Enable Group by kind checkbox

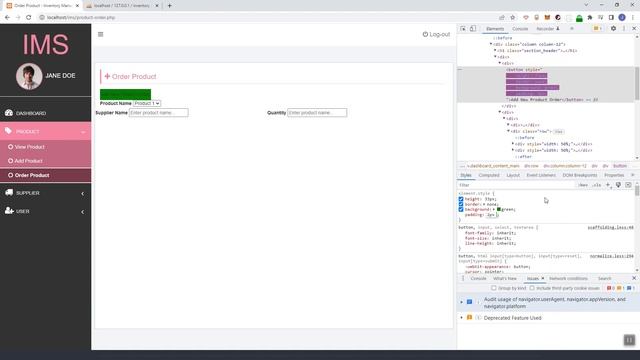pos(494,288)
